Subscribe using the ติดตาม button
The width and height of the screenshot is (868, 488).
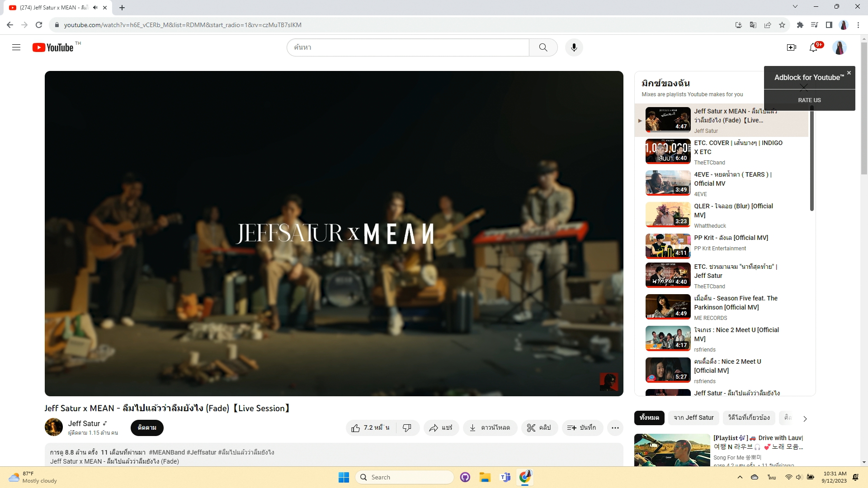(x=147, y=428)
